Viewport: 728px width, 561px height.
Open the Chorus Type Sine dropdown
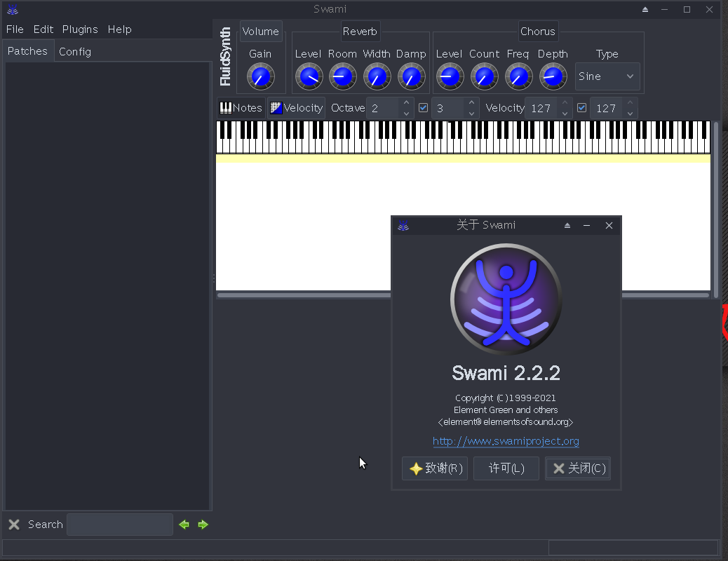[x=607, y=76]
